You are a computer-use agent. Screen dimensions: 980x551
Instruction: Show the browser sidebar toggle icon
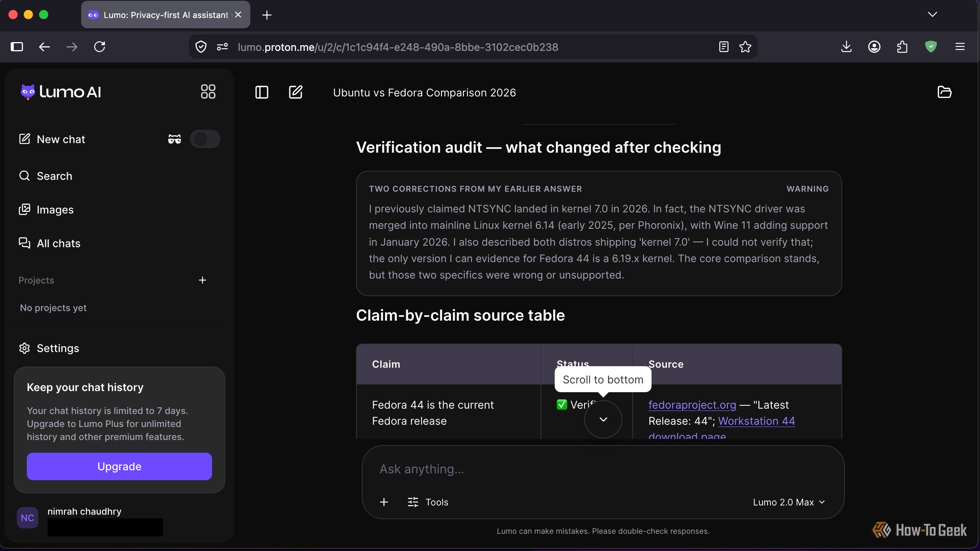point(17,47)
